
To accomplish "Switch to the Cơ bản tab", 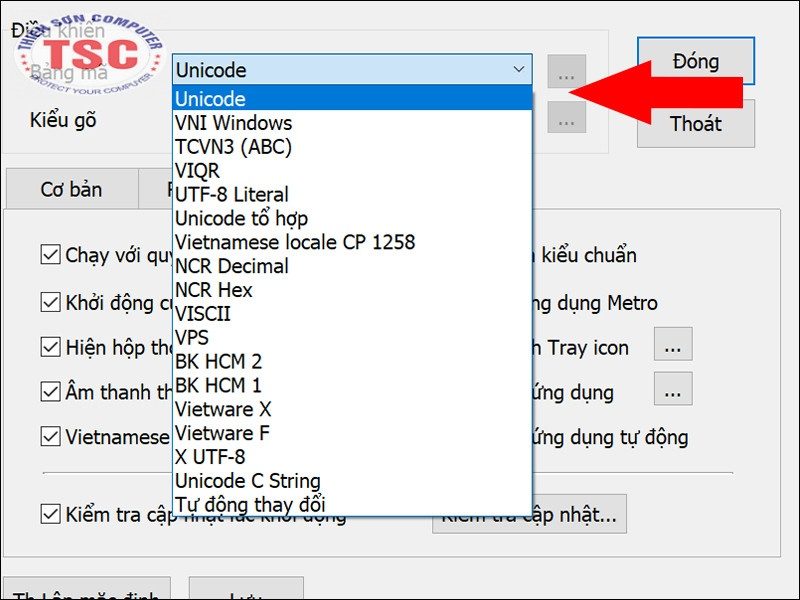I will [71, 189].
